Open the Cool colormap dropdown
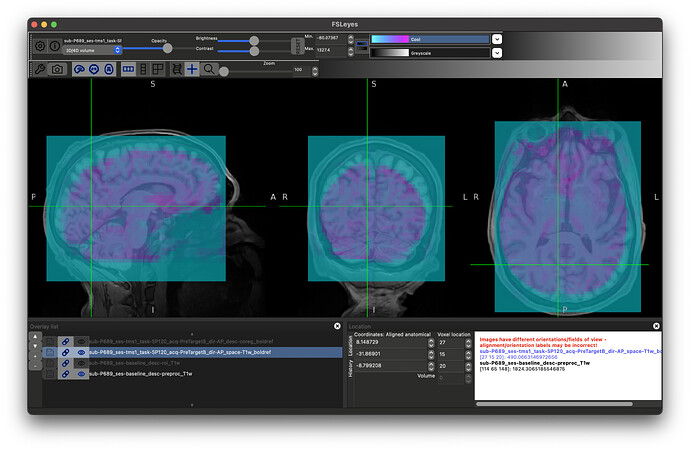This screenshot has width=690, height=451. click(497, 39)
